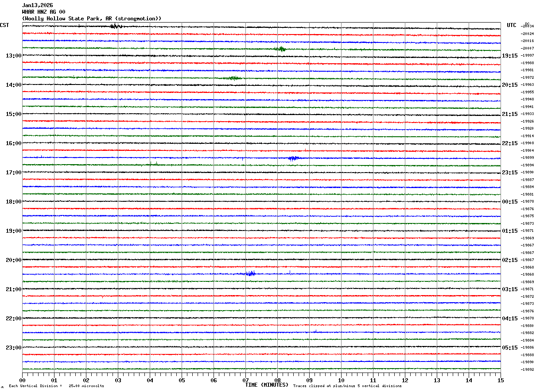Click the 19:15 UTC time label
This screenshot has height=392, width=536.
[510, 56]
